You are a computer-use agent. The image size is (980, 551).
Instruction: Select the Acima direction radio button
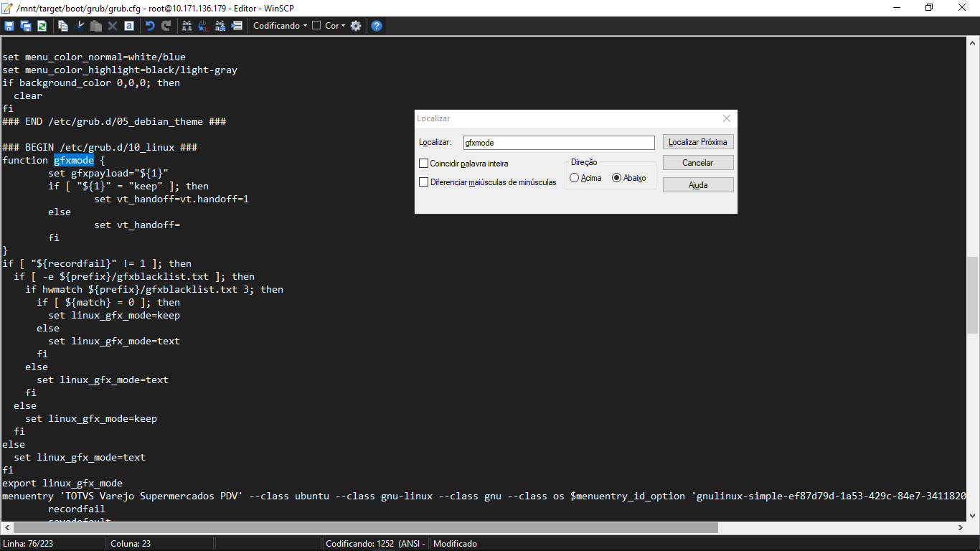click(575, 178)
